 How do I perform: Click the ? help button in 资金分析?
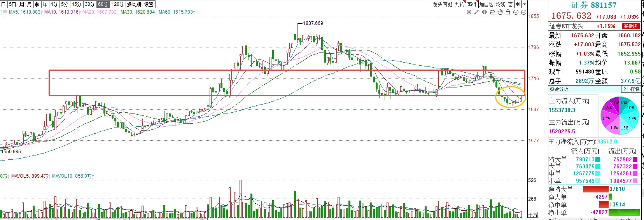point(625,89)
